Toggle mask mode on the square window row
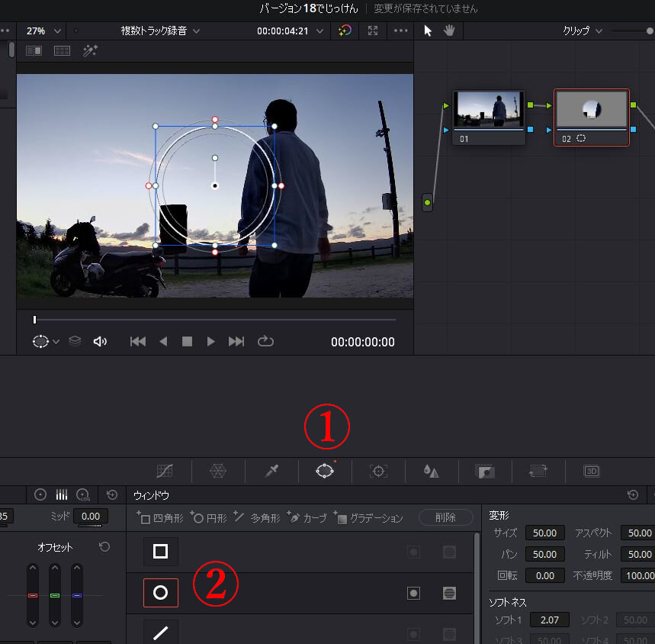 point(449,552)
